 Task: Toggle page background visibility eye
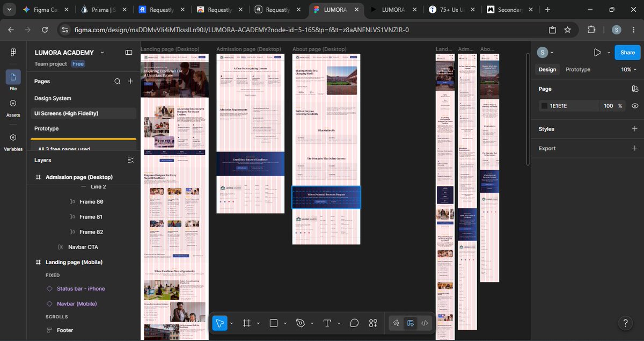click(x=635, y=106)
